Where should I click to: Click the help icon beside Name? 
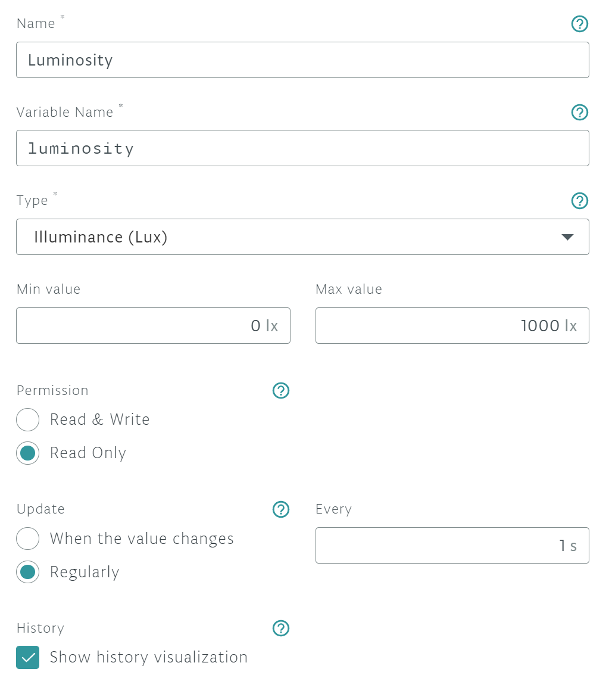click(579, 24)
